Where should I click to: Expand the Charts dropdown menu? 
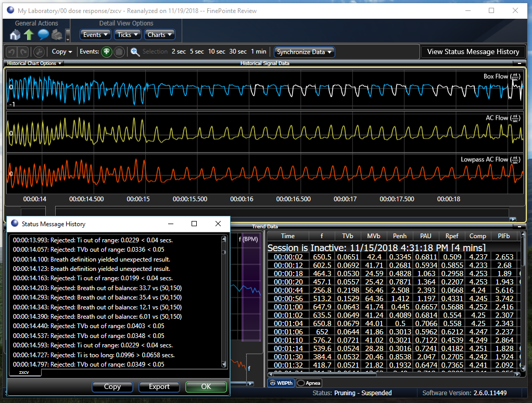[x=160, y=35]
